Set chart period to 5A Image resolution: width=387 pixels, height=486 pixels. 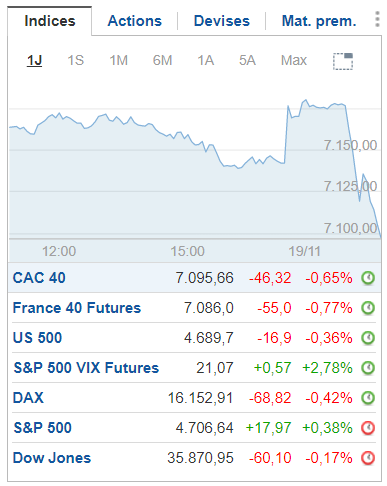point(247,61)
